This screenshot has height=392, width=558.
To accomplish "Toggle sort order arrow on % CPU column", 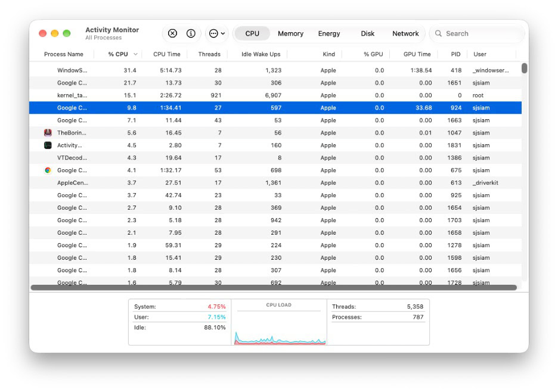I will pos(135,54).
